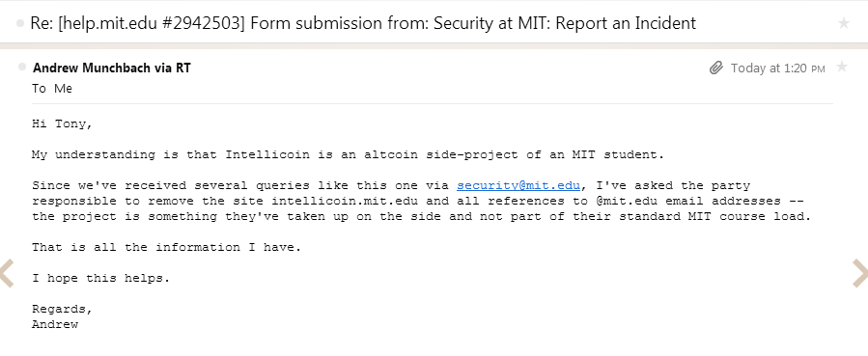Star Andrew Munchbach's message beside the timestamp
The image size is (868, 356).
pos(841,67)
